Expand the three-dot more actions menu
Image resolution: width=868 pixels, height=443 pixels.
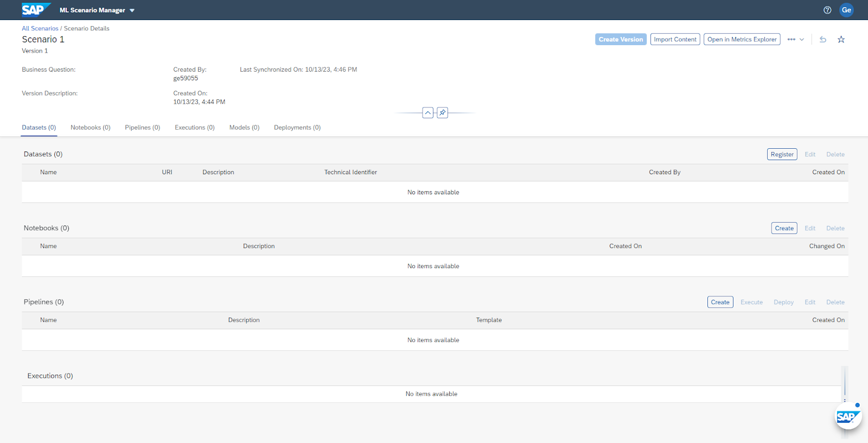coord(795,40)
